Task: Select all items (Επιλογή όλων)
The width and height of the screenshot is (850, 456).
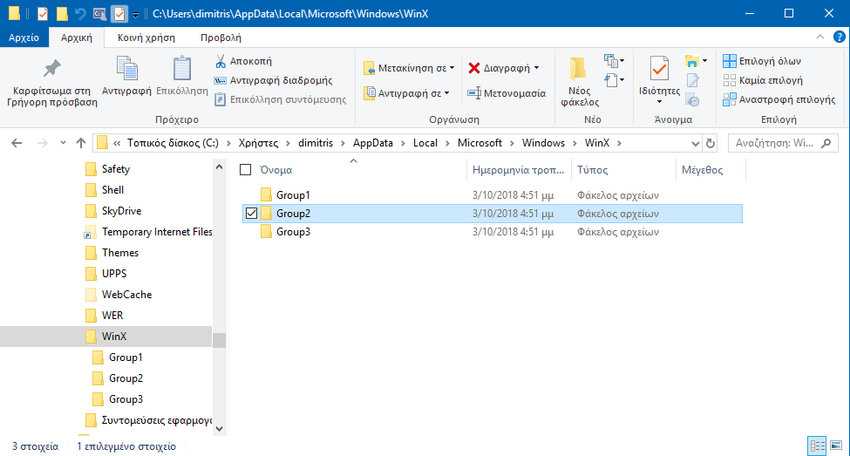Action: (762, 61)
